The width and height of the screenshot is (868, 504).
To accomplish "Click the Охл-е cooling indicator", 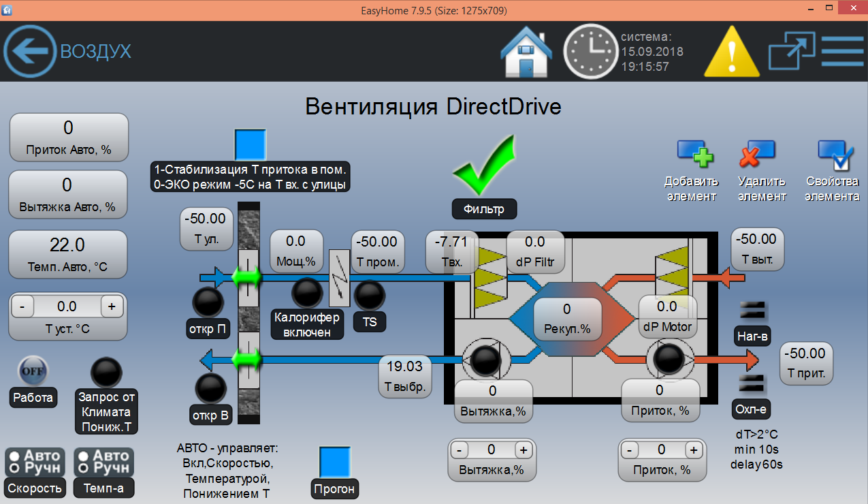I will (x=753, y=384).
